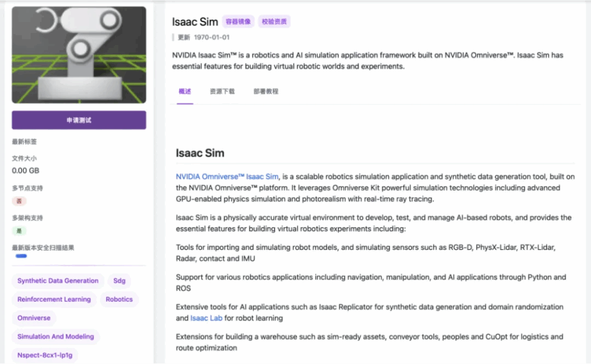591x364 pixels.
Task: Click the 否 multi-node support badge
Action: tap(19, 201)
